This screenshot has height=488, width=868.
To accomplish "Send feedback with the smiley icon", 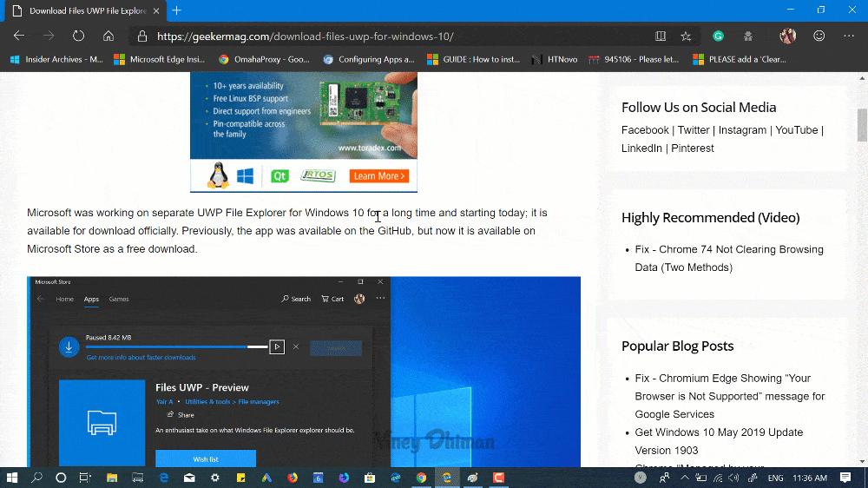I will [x=819, y=36].
